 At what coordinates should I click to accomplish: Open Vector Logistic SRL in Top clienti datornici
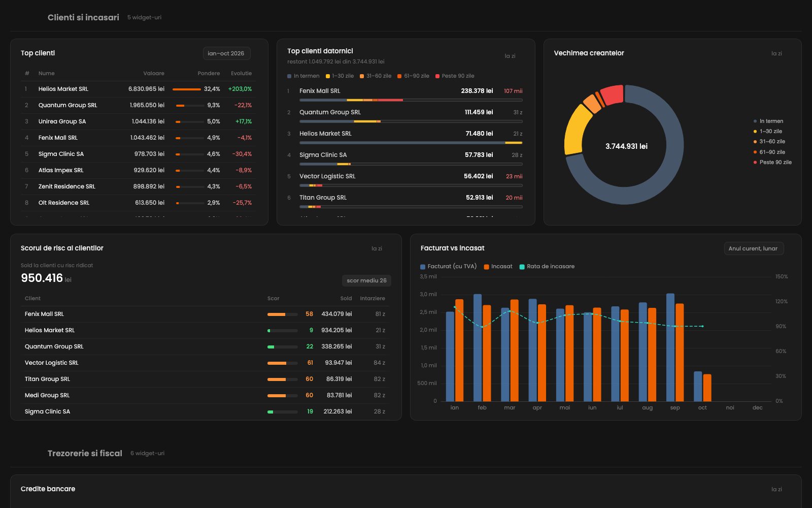(x=404, y=180)
